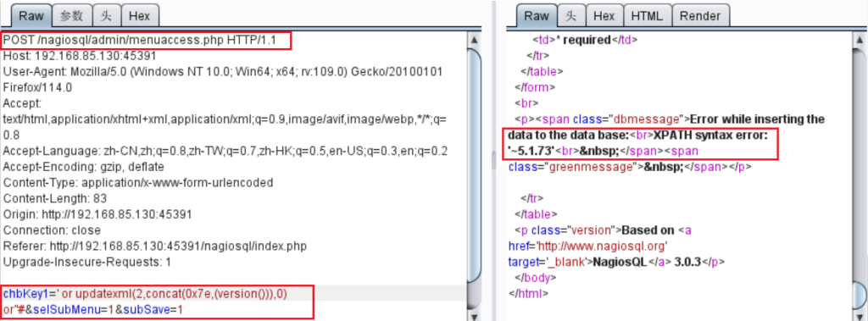
Task: Open the request 参数 tab
Action: [72, 15]
